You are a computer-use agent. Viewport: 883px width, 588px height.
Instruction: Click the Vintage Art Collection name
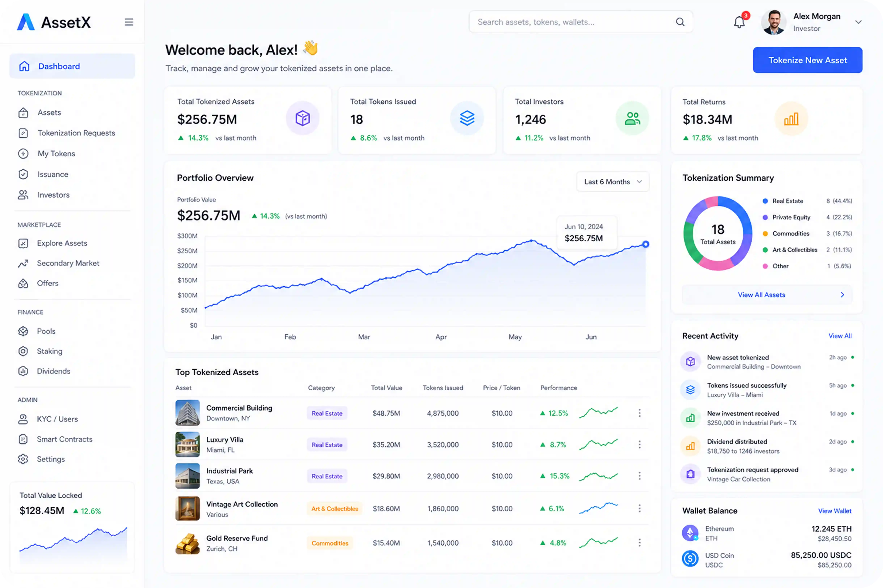coord(242,504)
